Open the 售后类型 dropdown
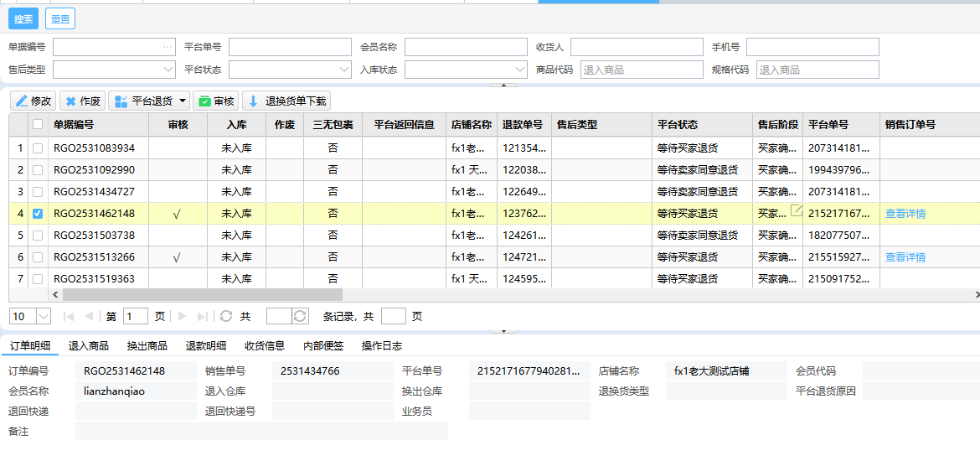This screenshot has height=461, width=980. click(114, 70)
